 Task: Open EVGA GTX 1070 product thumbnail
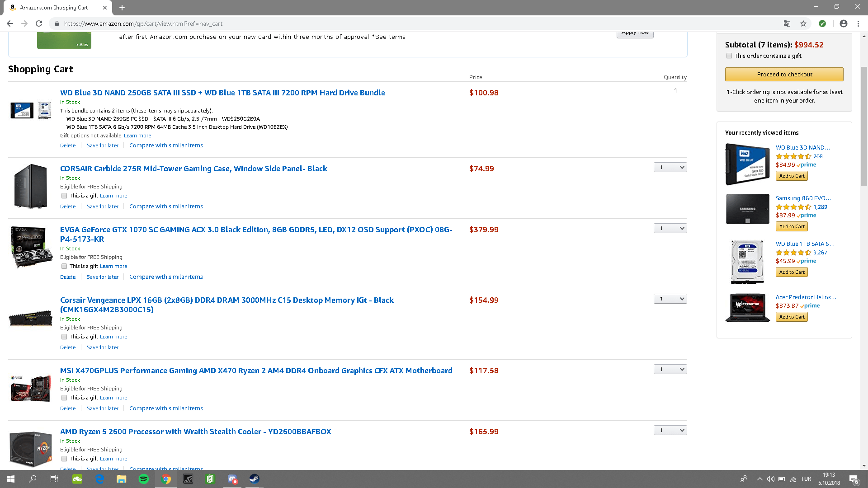[x=31, y=247]
